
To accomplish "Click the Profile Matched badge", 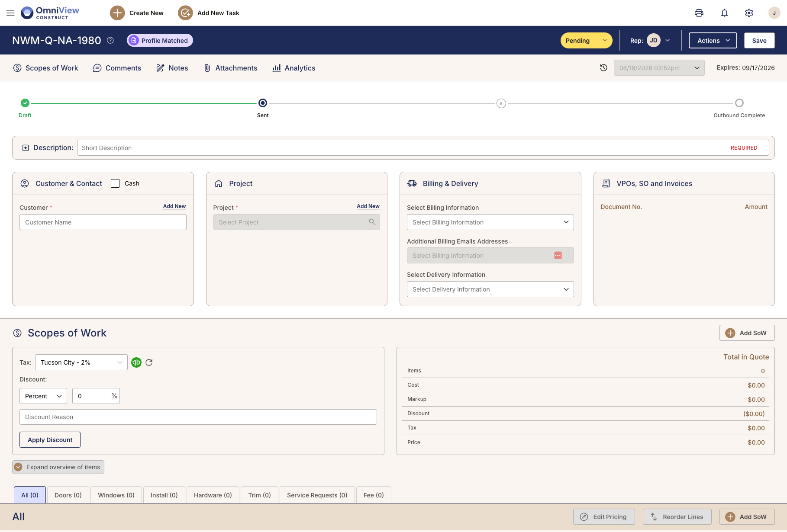I will pos(160,40).
